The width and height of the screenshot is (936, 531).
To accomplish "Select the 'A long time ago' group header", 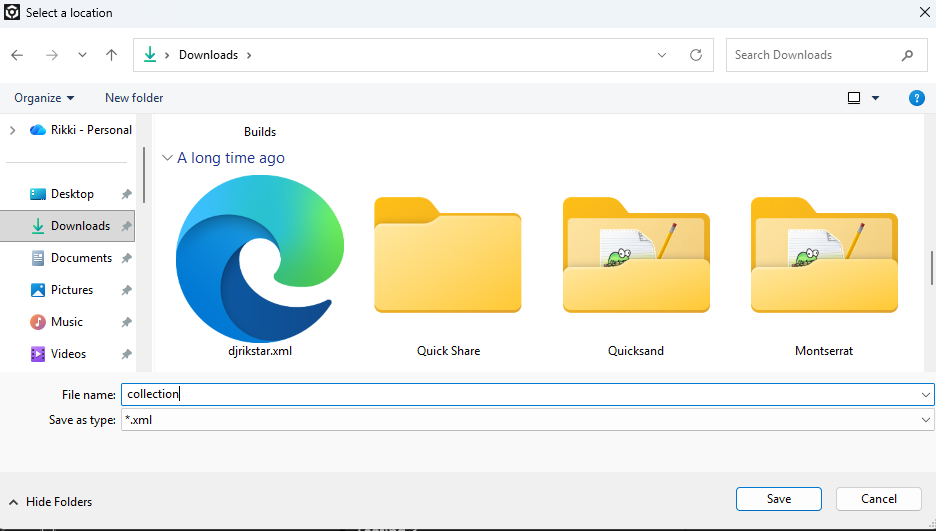I will (x=231, y=158).
